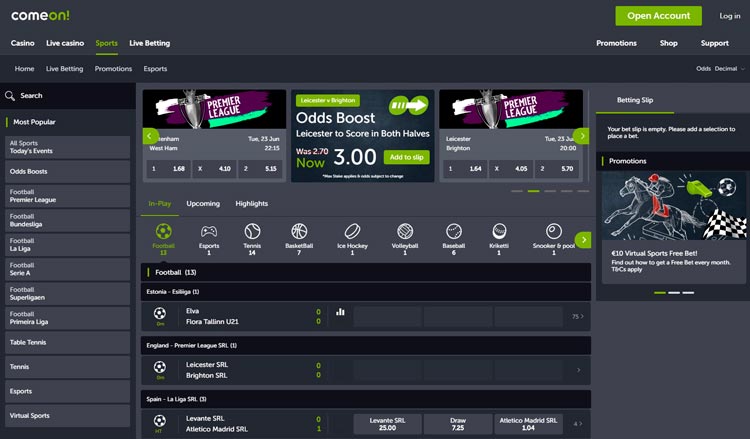Click football icon beside Levante SRL match

coord(160,421)
